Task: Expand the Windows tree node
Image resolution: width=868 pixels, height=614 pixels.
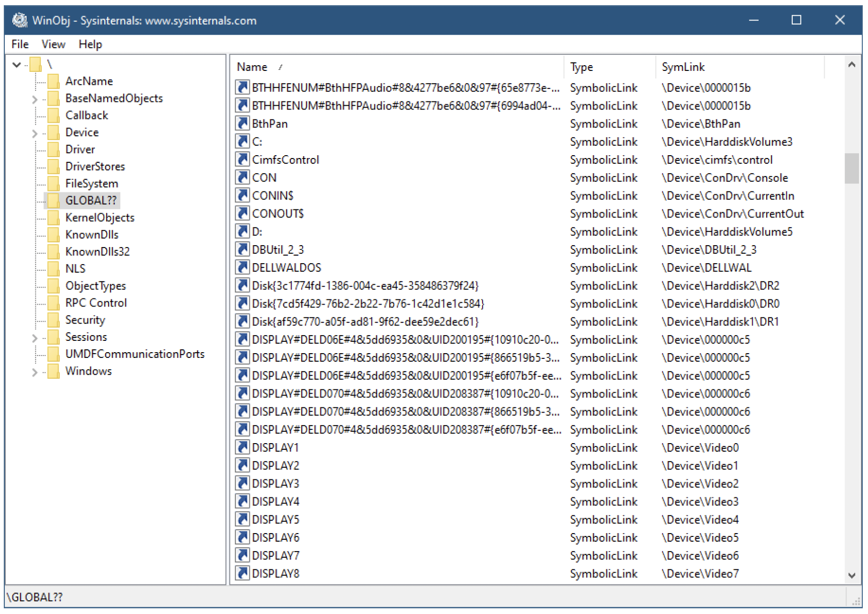Action: 34,372
